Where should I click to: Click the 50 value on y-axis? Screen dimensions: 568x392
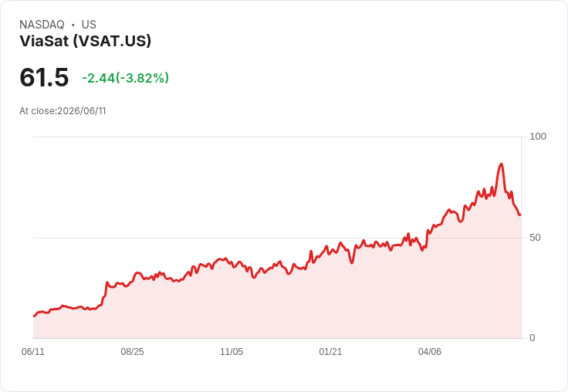coord(535,238)
